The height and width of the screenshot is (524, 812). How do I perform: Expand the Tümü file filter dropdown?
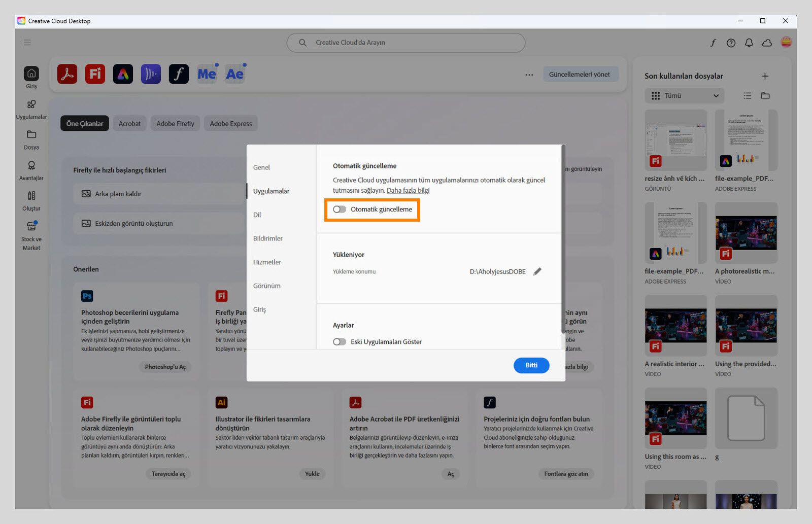click(x=685, y=95)
